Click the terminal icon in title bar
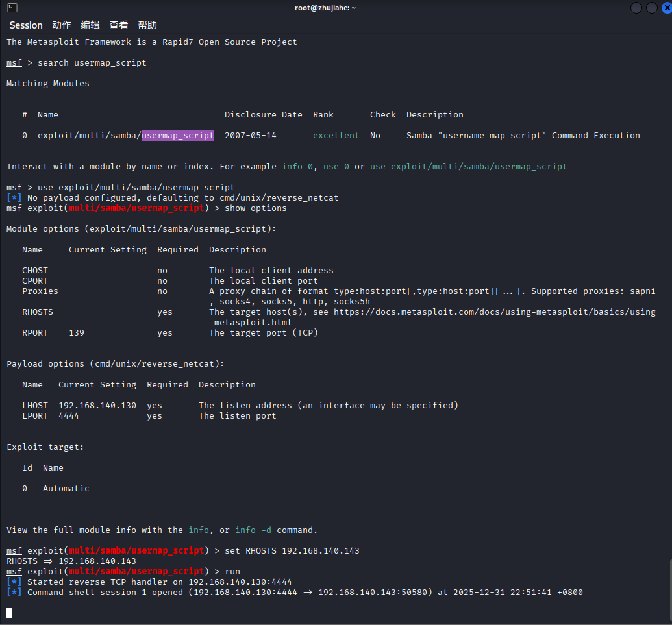 pos(12,8)
